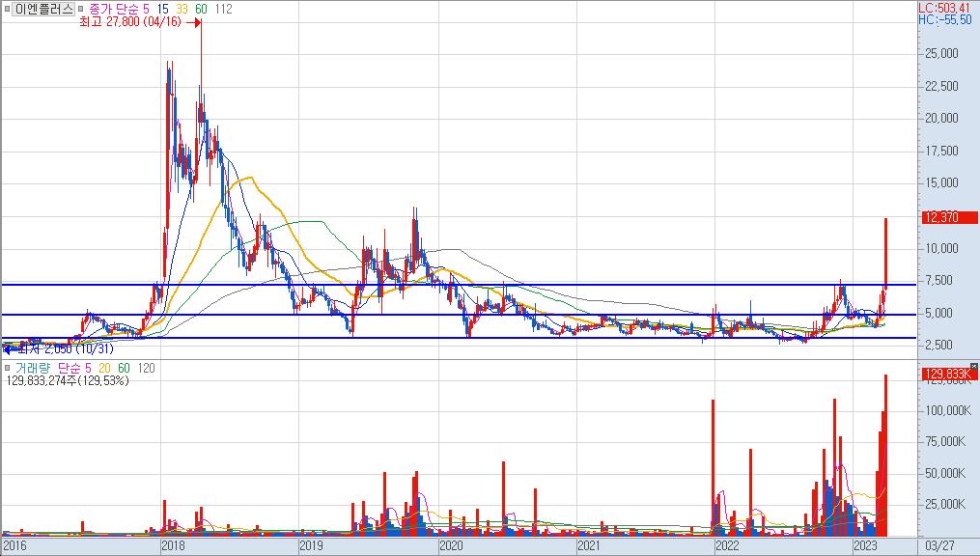Click the 03/27 date label

(939, 545)
